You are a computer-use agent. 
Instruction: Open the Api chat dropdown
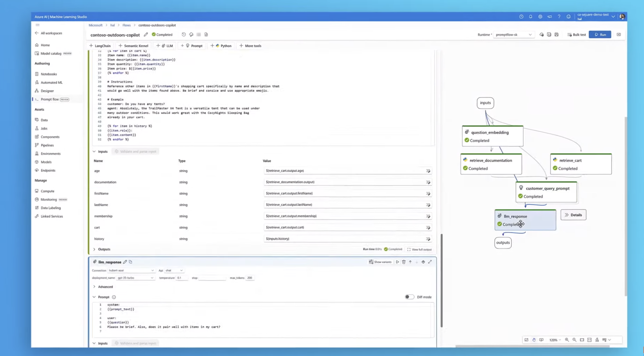pyautogui.click(x=174, y=271)
